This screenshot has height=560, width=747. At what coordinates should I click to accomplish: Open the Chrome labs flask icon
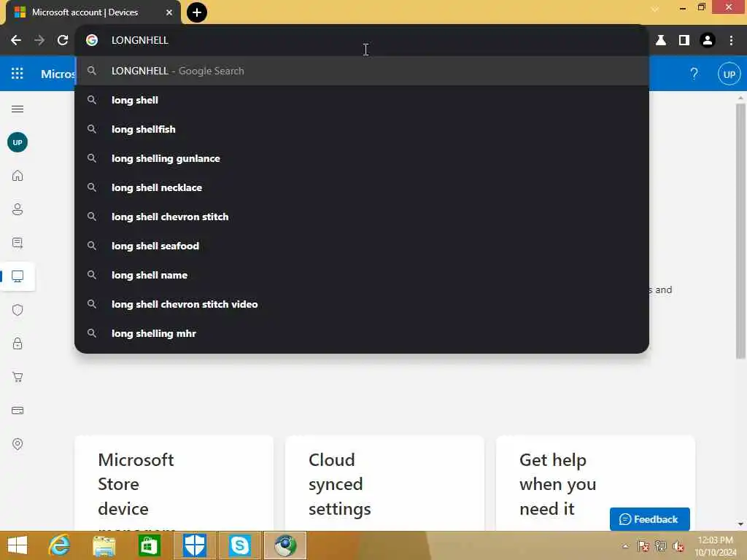click(x=661, y=41)
